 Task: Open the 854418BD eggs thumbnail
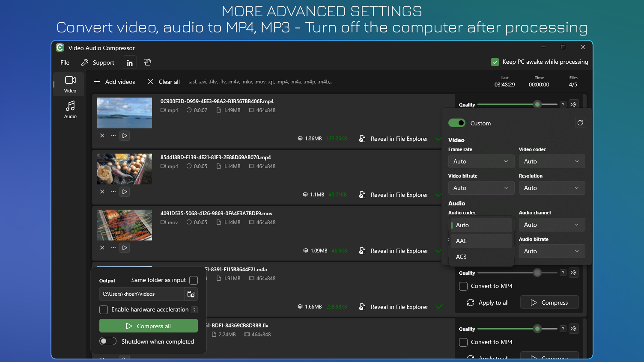[x=125, y=169]
